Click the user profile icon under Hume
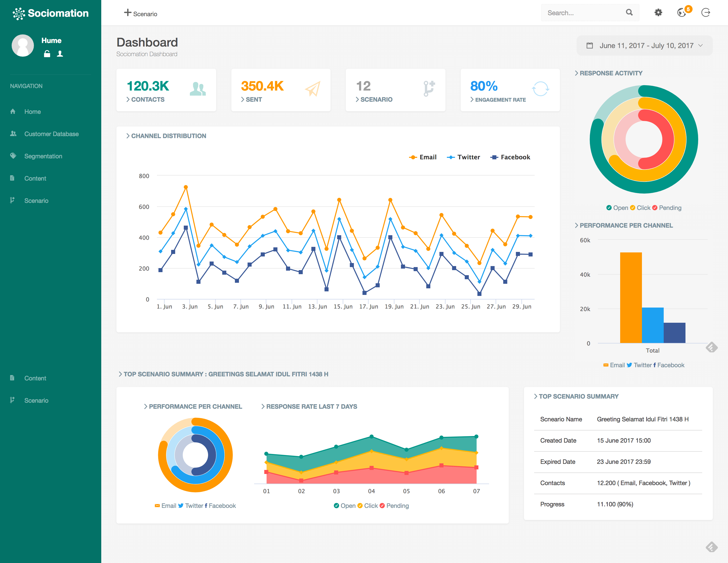 (x=60, y=54)
